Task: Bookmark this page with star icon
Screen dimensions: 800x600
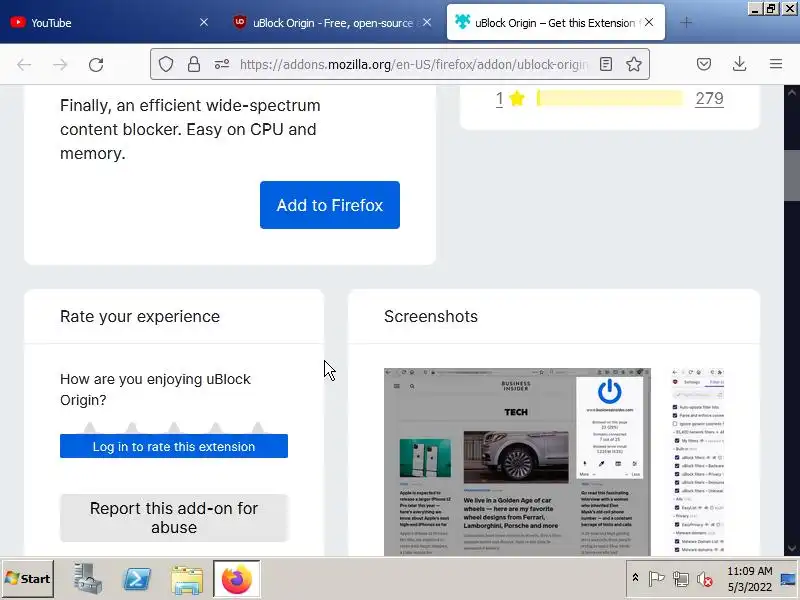Action: tap(634, 64)
